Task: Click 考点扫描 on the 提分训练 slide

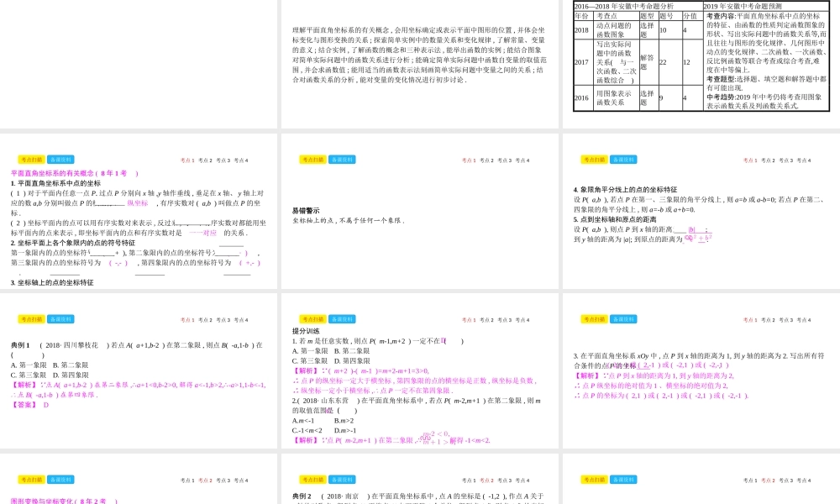Action: tap(312, 319)
